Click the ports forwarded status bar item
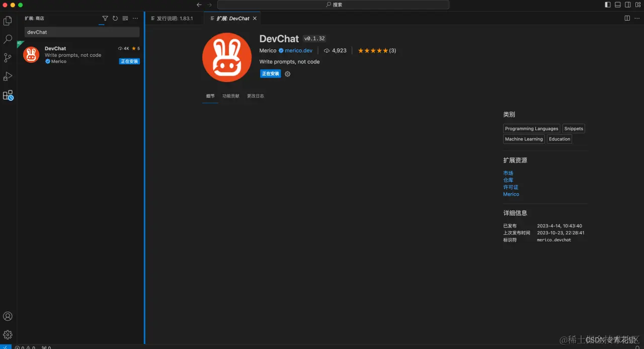Viewport: 644px width, 349px height. [x=46, y=347]
